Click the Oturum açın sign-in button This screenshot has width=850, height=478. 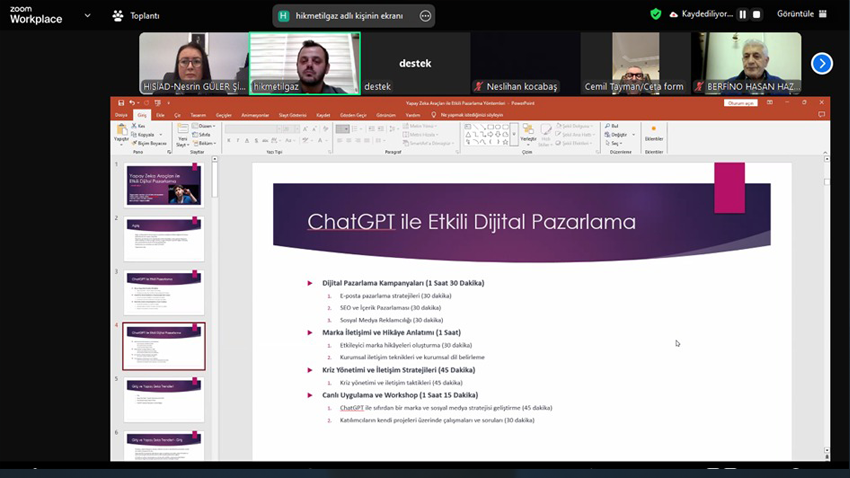[x=740, y=103]
